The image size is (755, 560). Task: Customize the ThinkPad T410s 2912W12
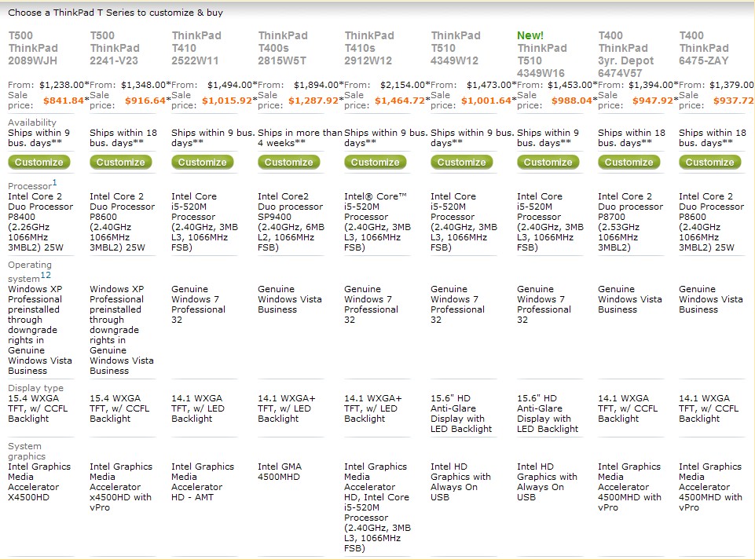point(375,163)
